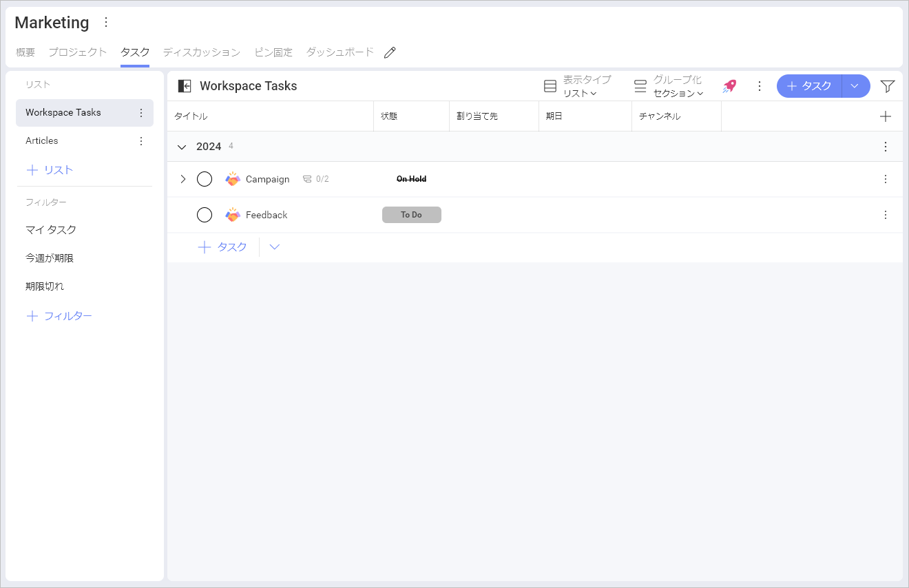Screen dimensions: 909x588
Task: Open the display type リスト dropdown
Action: (580, 93)
